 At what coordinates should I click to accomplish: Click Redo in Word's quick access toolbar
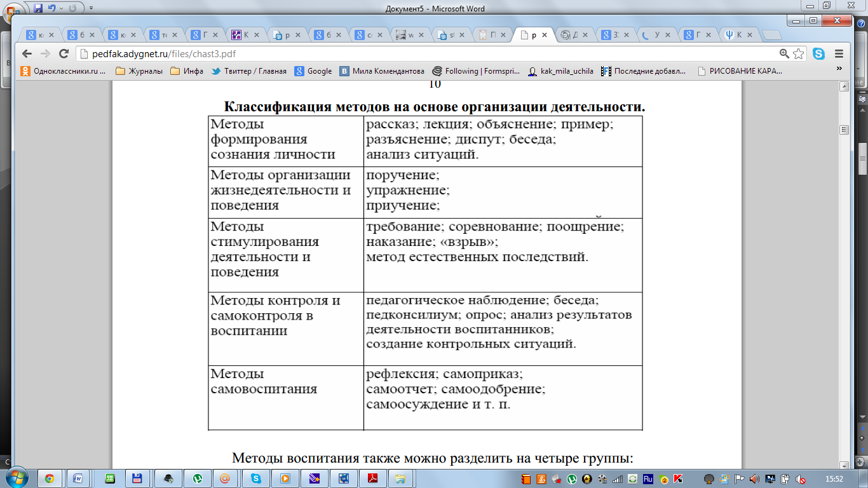tap(73, 8)
